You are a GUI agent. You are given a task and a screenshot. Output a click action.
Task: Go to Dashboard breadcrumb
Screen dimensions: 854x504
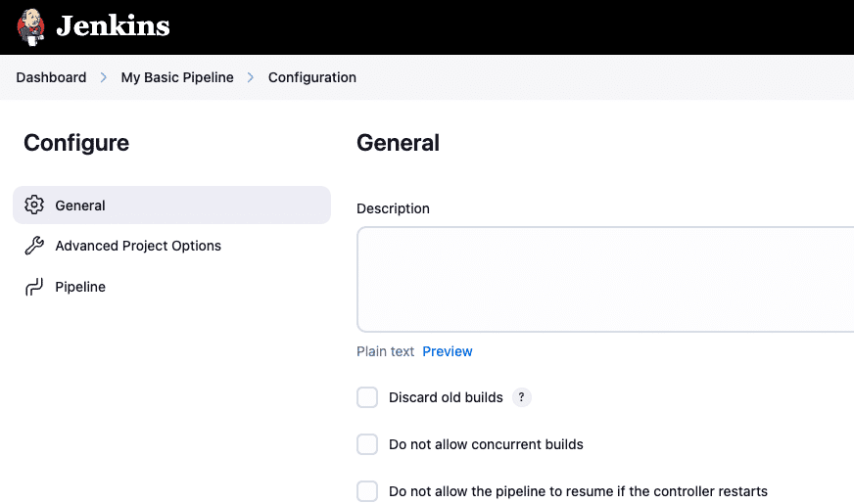coord(51,77)
